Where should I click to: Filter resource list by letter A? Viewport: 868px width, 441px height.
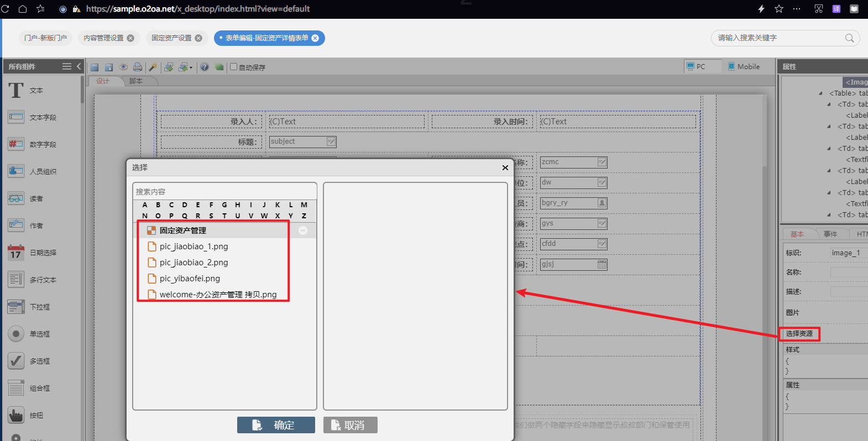pos(145,205)
